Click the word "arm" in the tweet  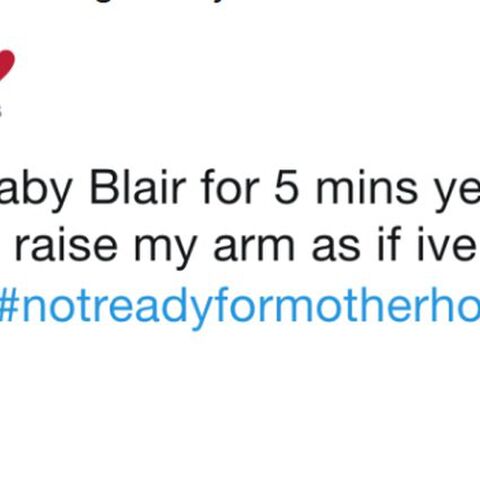(254, 249)
